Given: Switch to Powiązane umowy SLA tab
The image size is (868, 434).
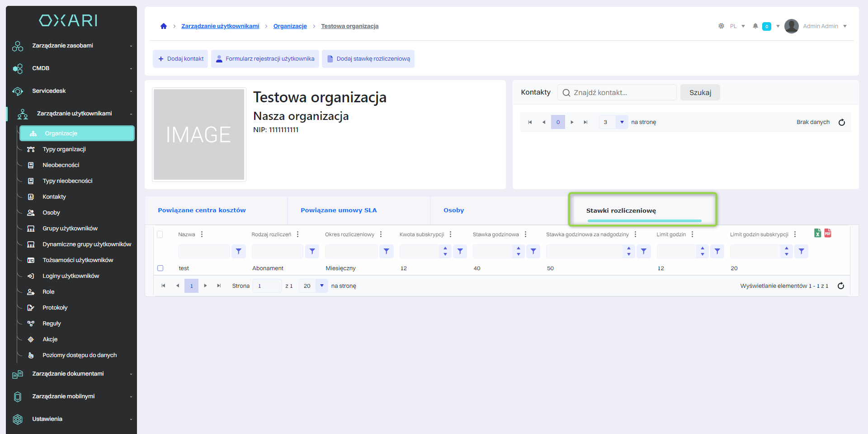Looking at the screenshot, I should [339, 210].
